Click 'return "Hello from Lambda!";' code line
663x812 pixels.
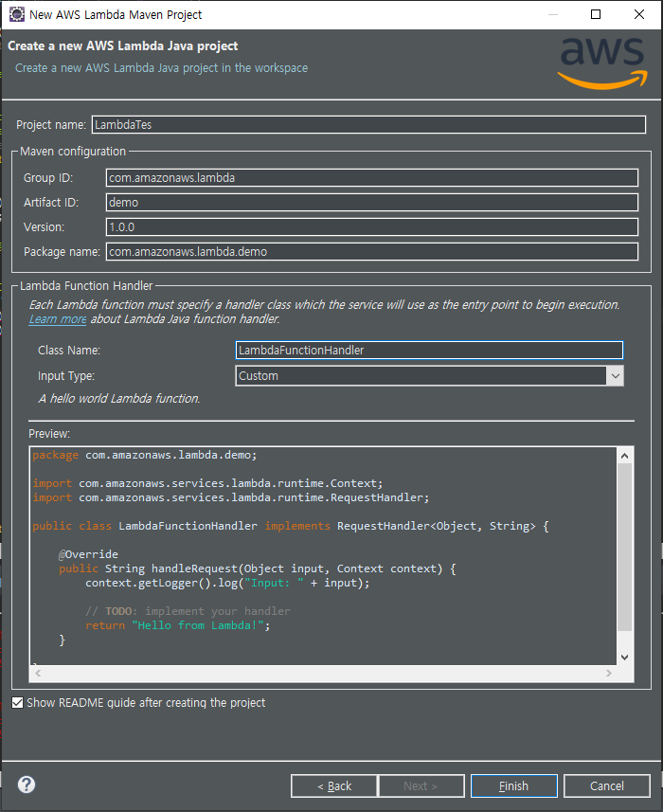coord(177,625)
